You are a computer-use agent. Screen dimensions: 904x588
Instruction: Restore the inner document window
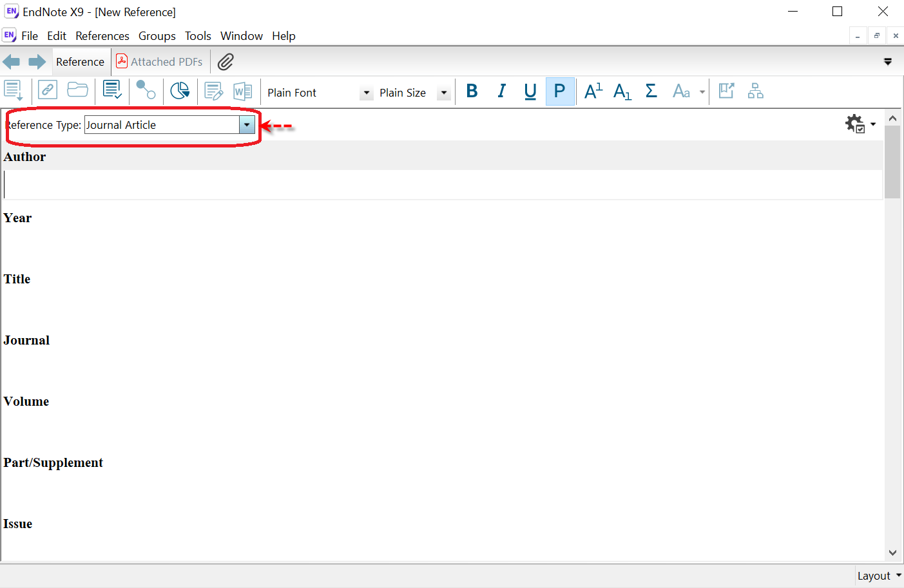[876, 36]
